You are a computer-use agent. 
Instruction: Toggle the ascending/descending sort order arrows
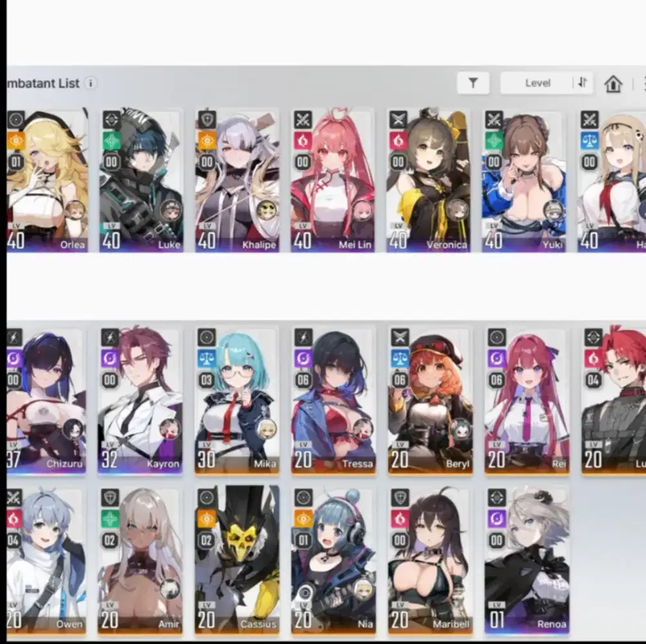coord(582,83)
